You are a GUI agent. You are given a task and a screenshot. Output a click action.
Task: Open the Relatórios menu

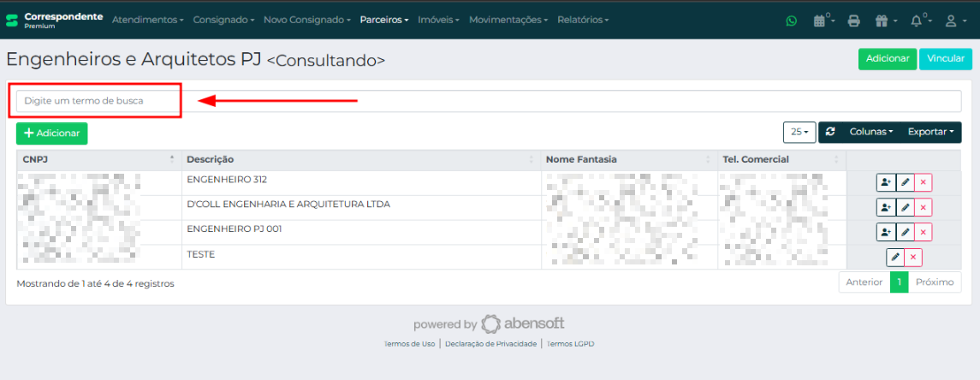tap(583, 19)
